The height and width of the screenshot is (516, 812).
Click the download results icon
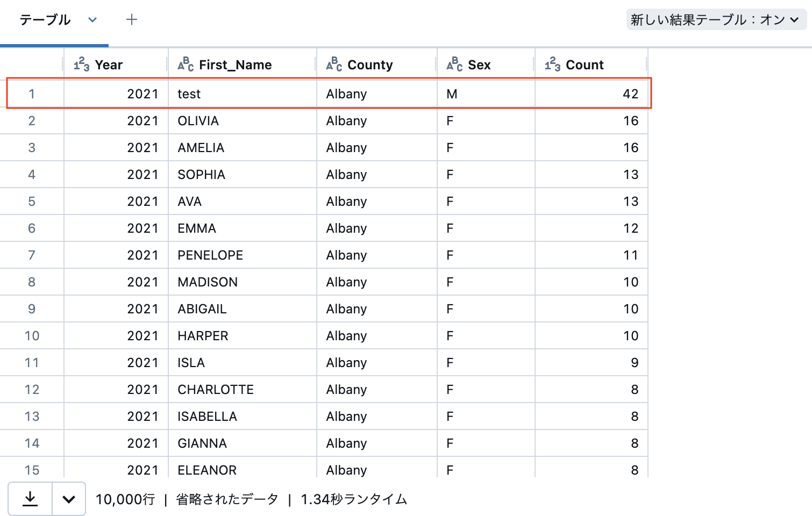pos(30,499)
